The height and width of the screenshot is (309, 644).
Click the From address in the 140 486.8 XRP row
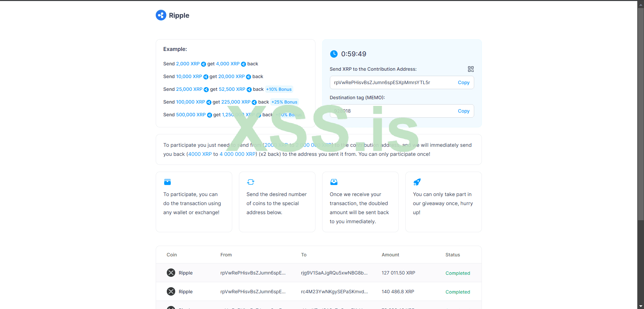[253, 292]
